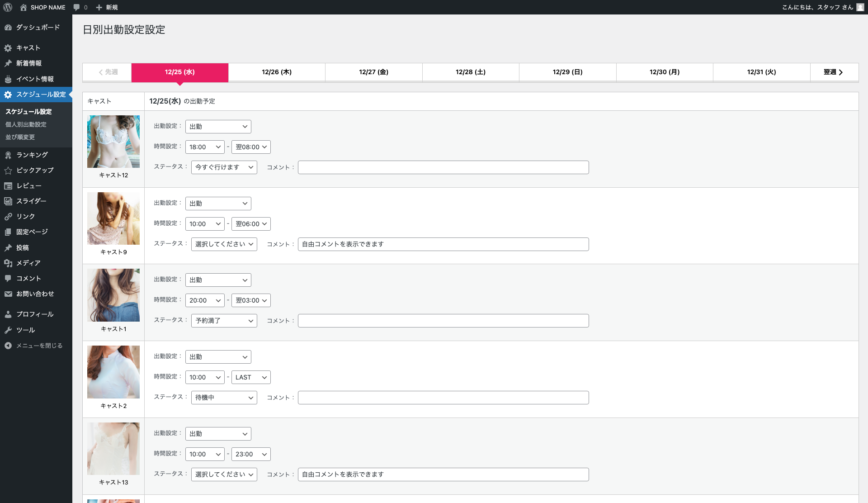Click the plus icon next to 新規

click(99, 7)
